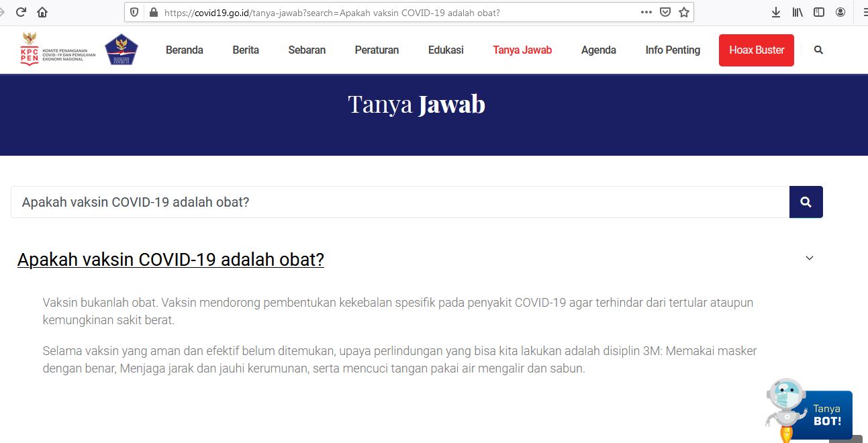Image resolution: width=868 pixels, height=443 pixels.
Task: Submit the search with the blue magnifier button
Action: 806,201
